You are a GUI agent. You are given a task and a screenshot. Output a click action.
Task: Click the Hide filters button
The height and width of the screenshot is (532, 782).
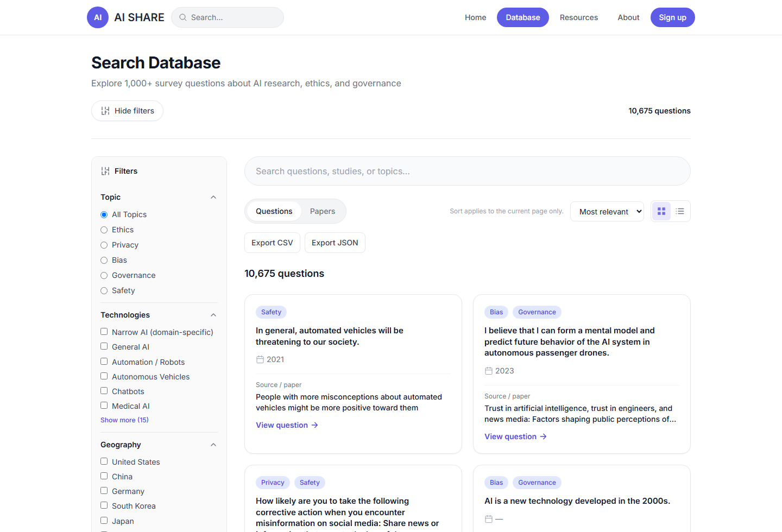(x=127, y=111)
